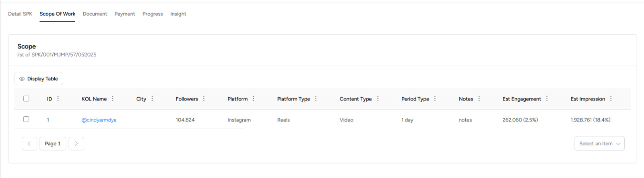The height and width of the screenshot is (178, 644).
Task: Open Followers column options menu
Action: coord(204,99)
